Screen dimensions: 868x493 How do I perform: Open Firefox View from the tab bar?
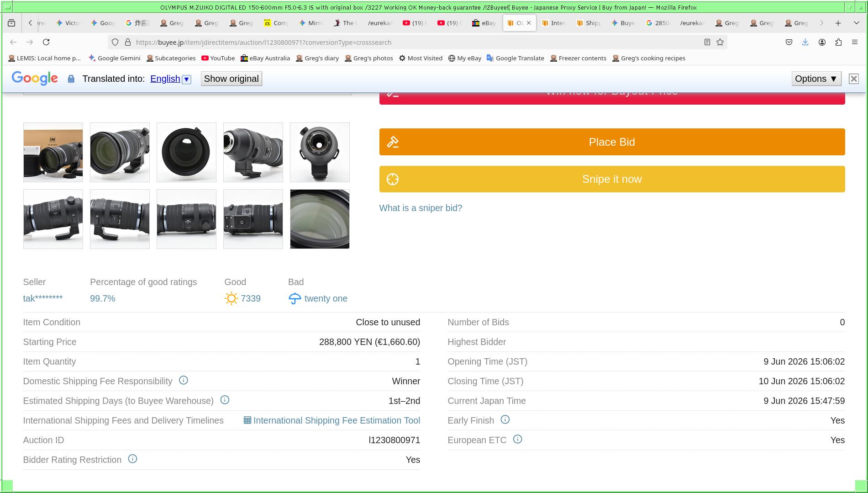[x=12, y=23]
